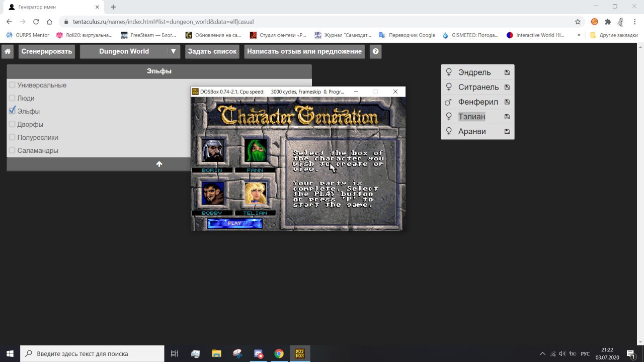
Task: Click the name Фенферил
Action: [x=478, y=102]
